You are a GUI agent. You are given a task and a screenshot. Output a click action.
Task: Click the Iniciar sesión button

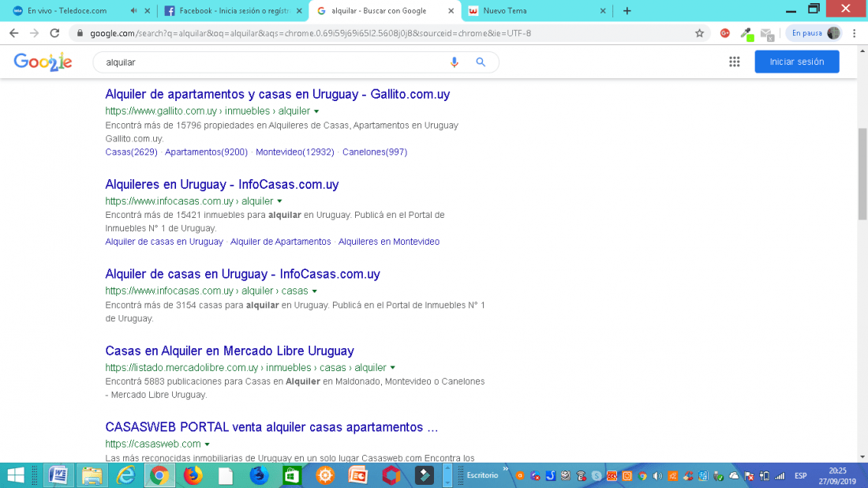point(797,62)
